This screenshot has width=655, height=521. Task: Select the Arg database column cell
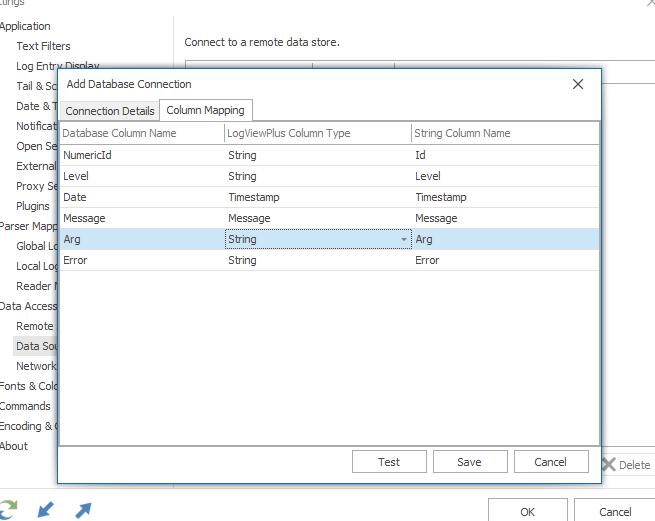(142, 239)
